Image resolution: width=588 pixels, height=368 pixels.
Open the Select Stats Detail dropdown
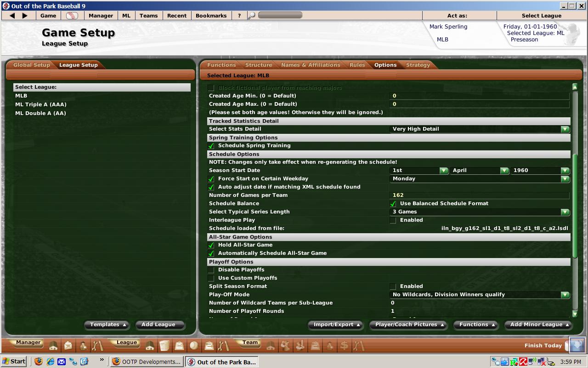point(565,129)
